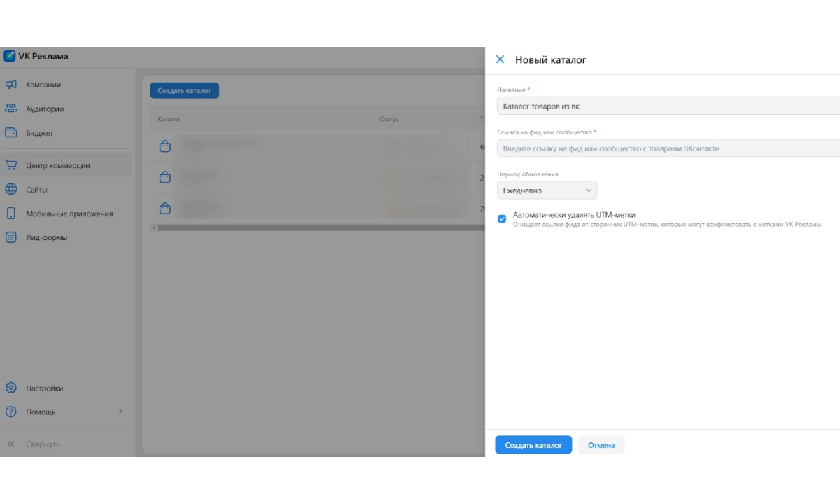Click the Настройки gear icon
The height and width of the screenshot is (504, 840).
point(11,388)
